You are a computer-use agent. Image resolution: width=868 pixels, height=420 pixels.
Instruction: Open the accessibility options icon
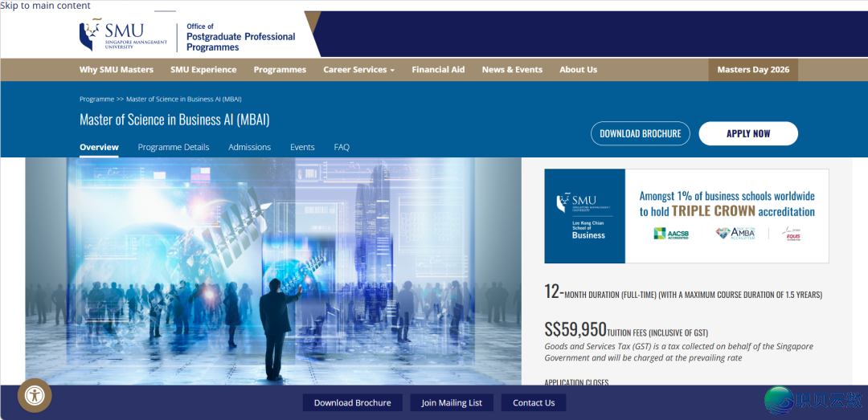click(35, 395)
